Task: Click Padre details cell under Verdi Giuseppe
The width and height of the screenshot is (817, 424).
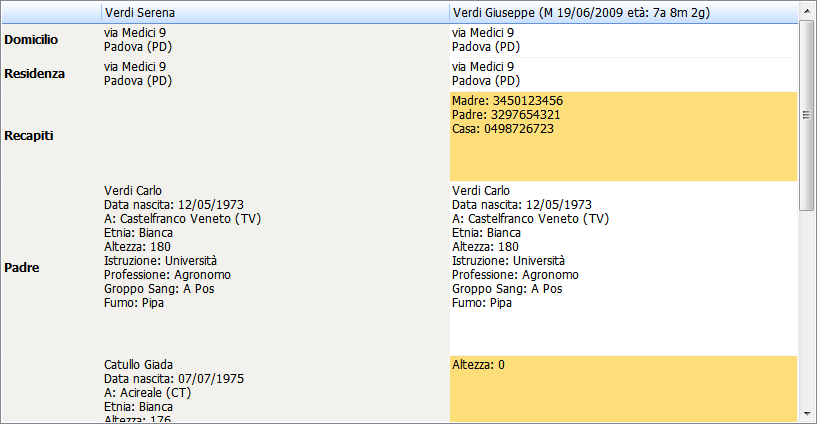Action: click(x=624, y=268)
